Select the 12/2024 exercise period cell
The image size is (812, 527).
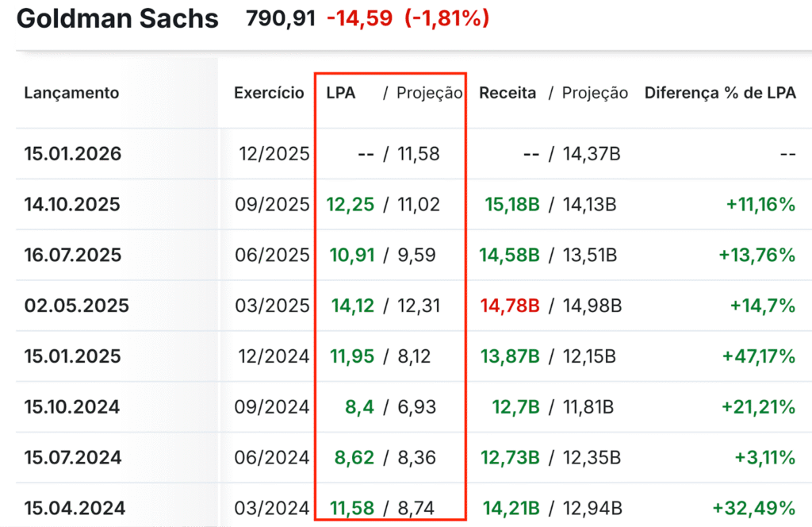click(274, 356)
